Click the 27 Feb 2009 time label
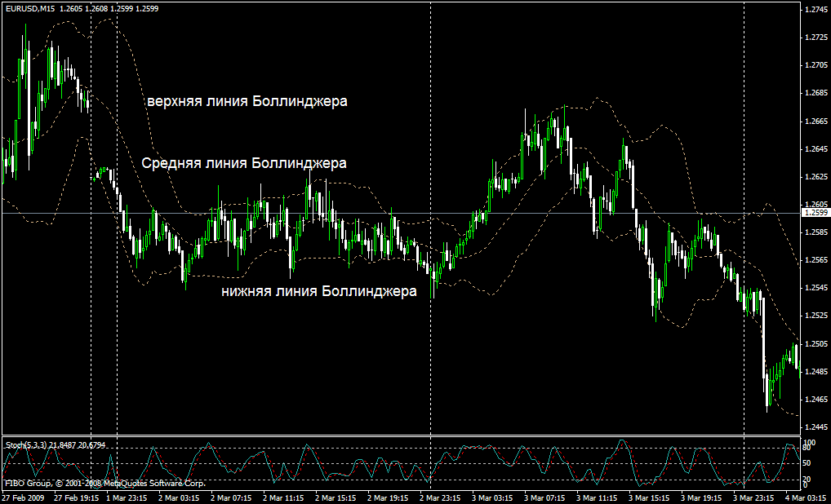The width and height of the screenshot is (831, 504). [23, 497]
